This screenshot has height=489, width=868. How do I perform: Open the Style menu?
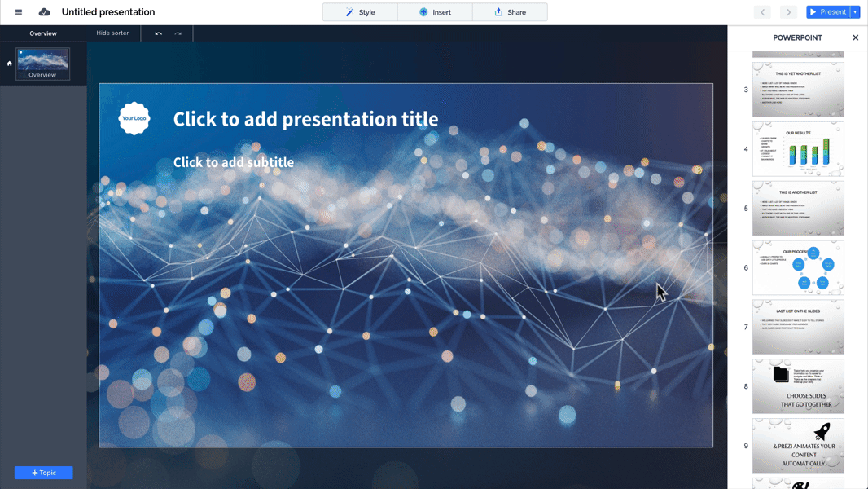click(361, 11)
